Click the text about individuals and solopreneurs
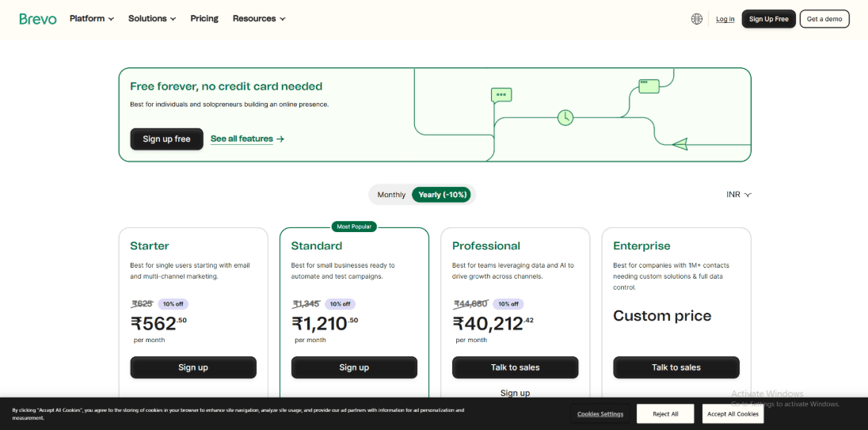Image resolution: width=868 pixels, height=430 pixels. [x=229, y=104]
